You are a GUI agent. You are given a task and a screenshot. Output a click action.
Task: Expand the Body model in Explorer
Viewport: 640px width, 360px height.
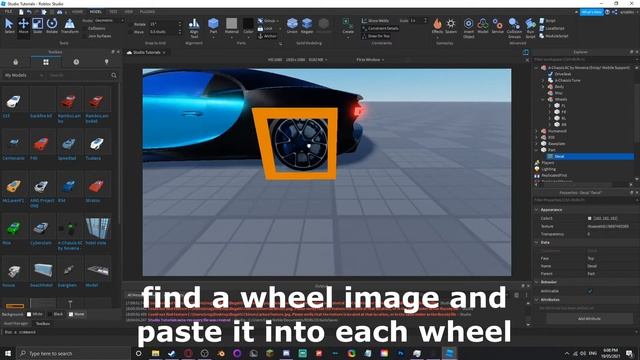pos(543,87)
